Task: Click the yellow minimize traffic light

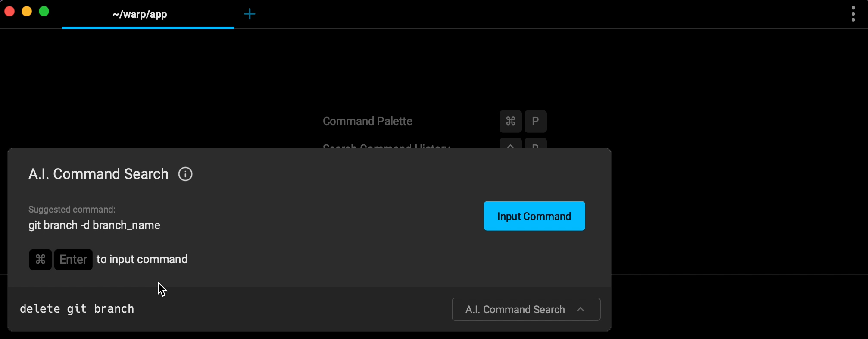Action: (26, 12)
